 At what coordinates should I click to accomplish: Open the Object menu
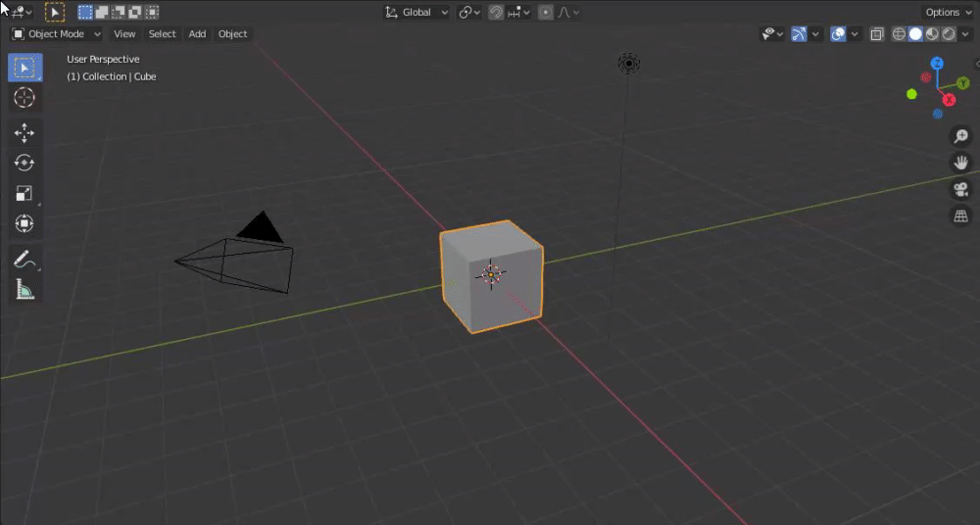coord(232,33)
